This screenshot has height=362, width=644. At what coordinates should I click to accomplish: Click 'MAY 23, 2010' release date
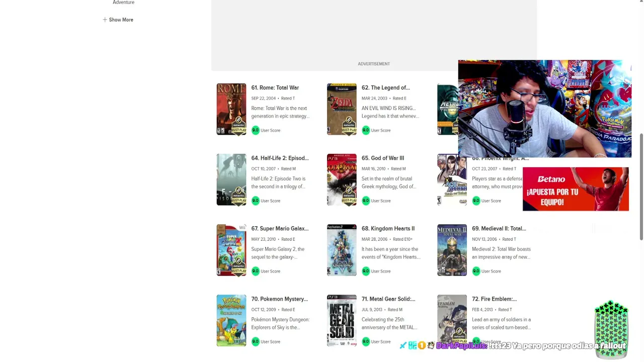pyautogui.click(x=263, y=239)
